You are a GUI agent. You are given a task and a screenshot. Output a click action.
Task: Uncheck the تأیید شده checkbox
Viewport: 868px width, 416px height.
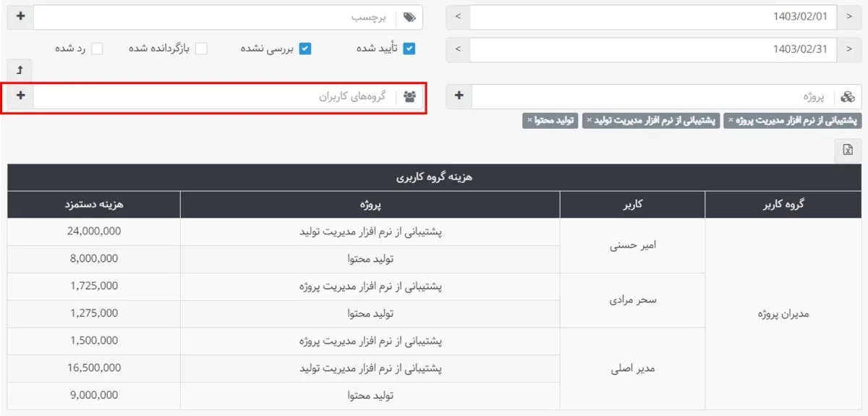tap(409, 48)
